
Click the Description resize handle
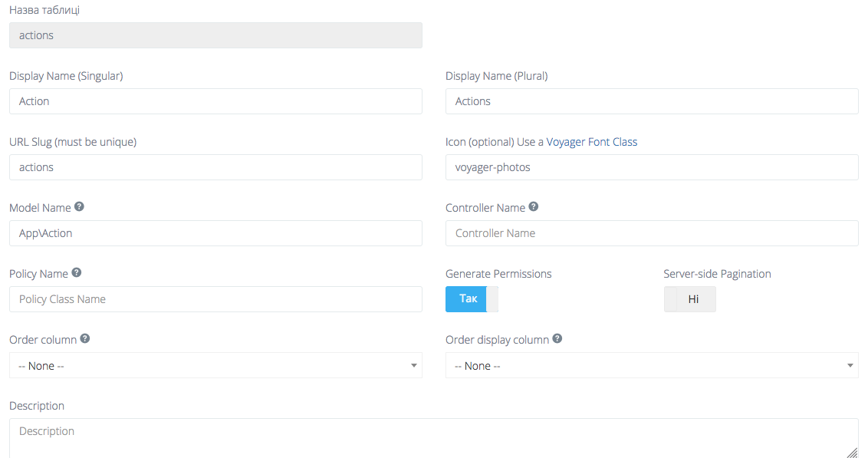coord(853,453)
